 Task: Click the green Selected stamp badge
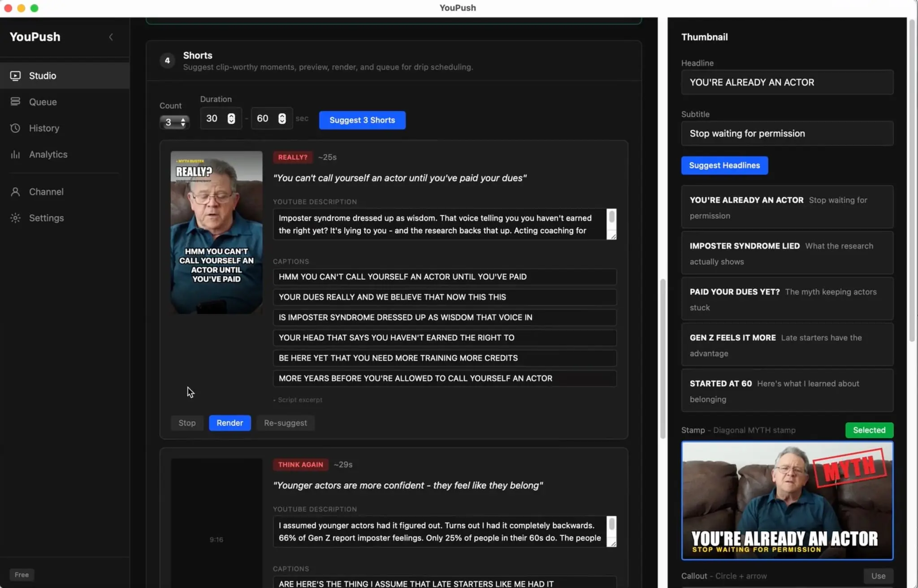point(869,430)
